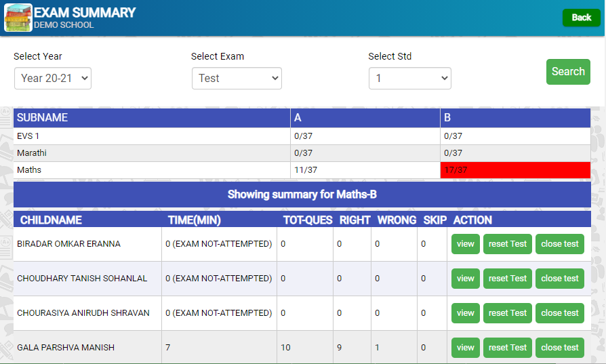Viewport: 606px width, 364px height.
Task: Click the EXAM SUMMARY page title
Action: pos(85,12)
